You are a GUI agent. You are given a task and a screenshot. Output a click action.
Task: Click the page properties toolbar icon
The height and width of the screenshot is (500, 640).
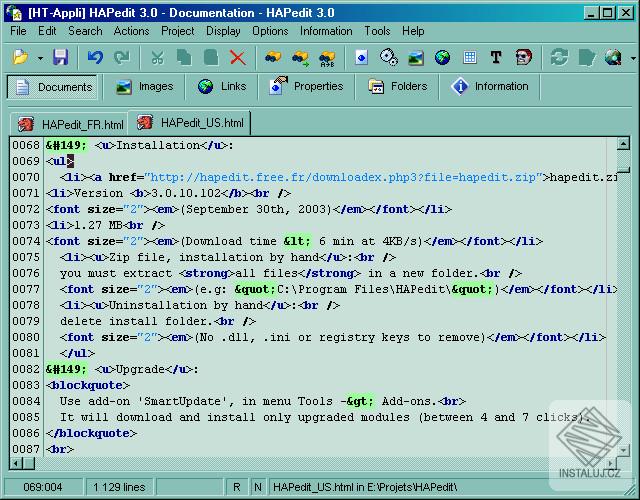point(361,57)
